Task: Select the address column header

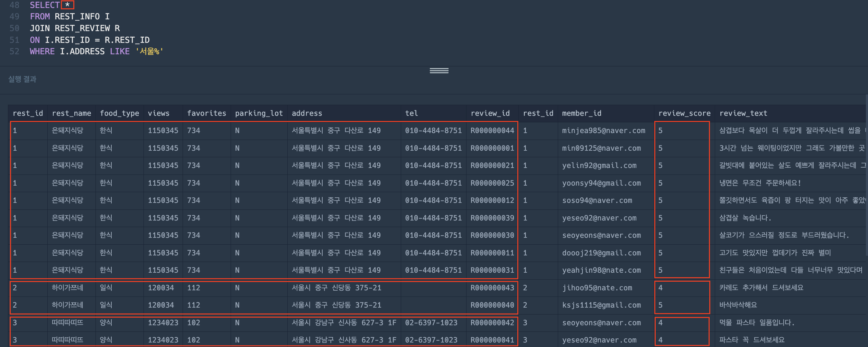Action: tap(307, 113)
